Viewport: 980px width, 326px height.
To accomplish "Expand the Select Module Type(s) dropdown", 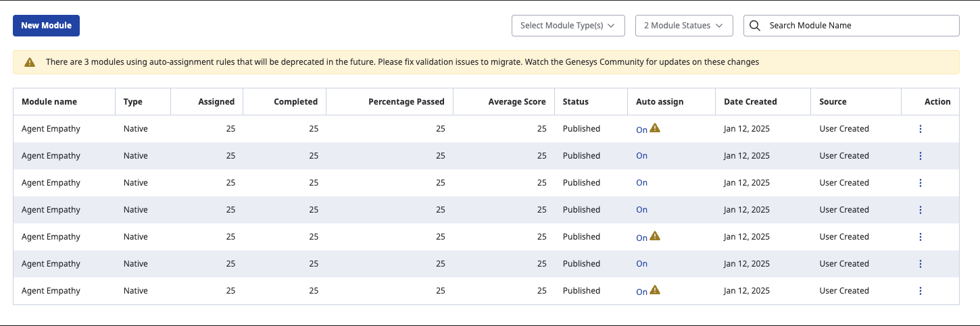I will click(568, 26).
